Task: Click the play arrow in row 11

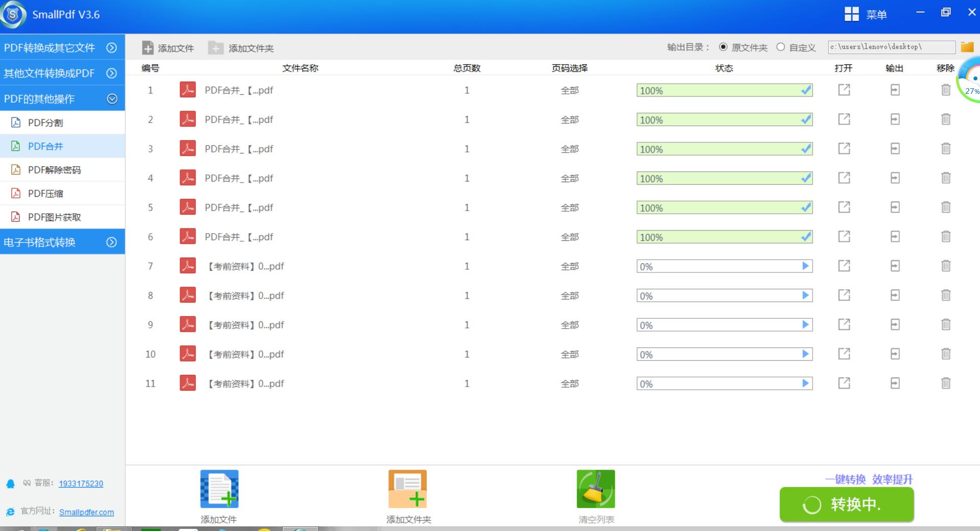Action: tap(805, 383)
